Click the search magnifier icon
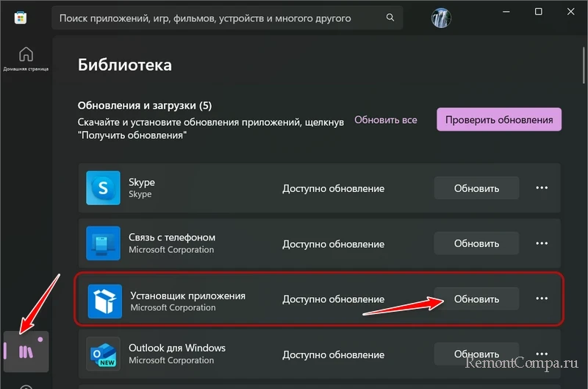 click(390, 17)
